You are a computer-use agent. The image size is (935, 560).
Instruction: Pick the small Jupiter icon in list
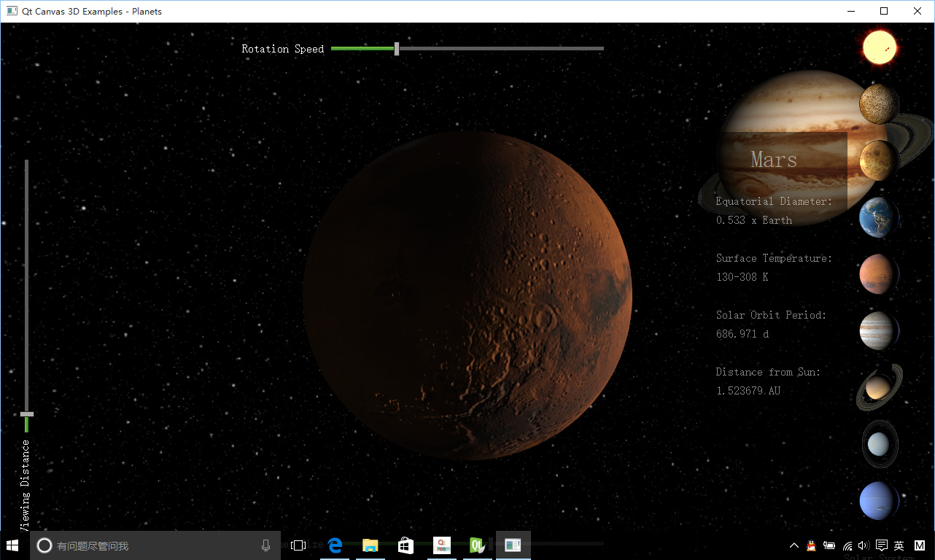click(879, 331)
